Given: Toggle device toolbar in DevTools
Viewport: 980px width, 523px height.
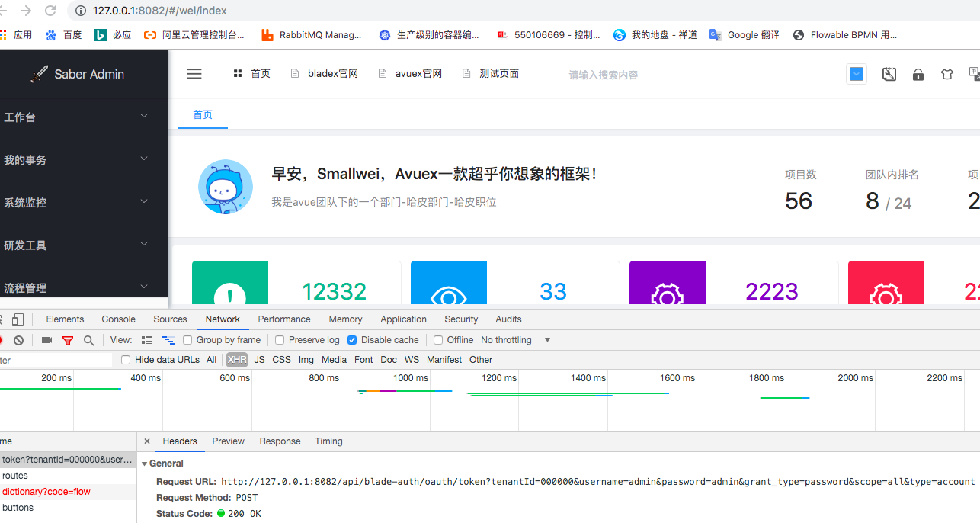Looking at the screenshot, I should pos(18,319).
